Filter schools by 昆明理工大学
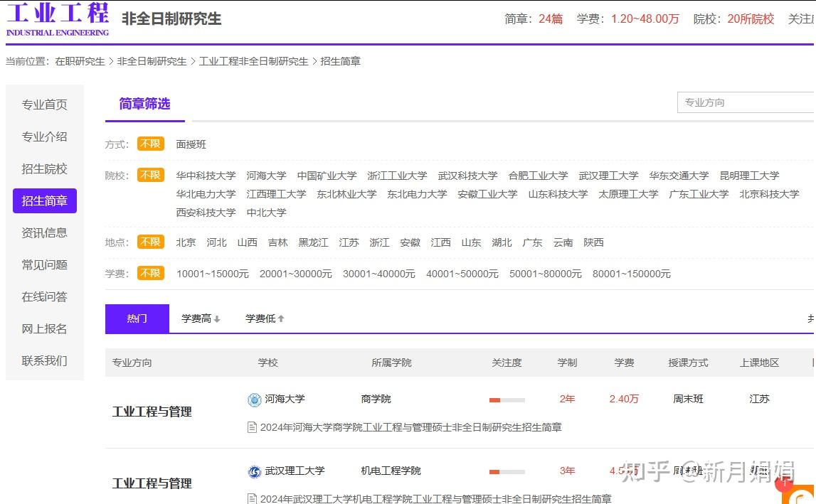This screenshot has height=504, width=816. coord(749,176)
